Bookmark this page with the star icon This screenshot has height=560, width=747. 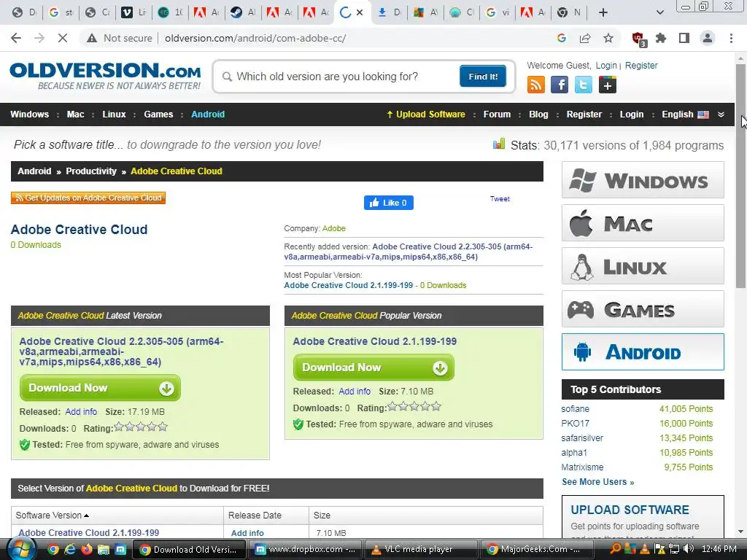(608, 38)
